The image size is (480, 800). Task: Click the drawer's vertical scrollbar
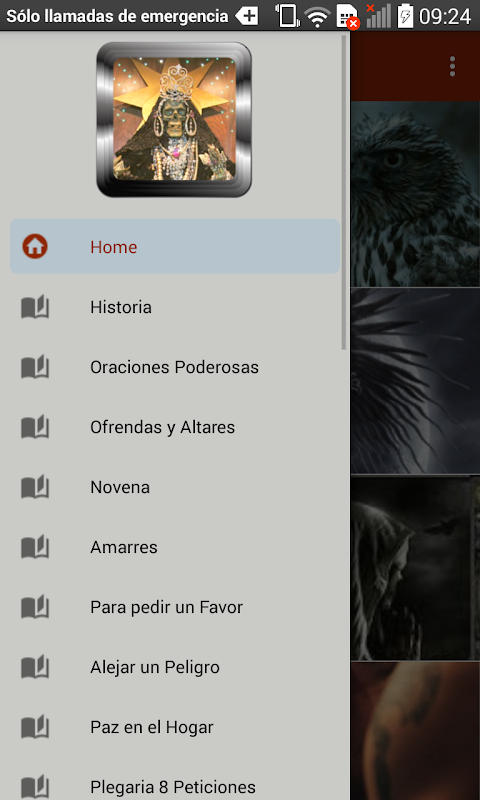[344, 192]
